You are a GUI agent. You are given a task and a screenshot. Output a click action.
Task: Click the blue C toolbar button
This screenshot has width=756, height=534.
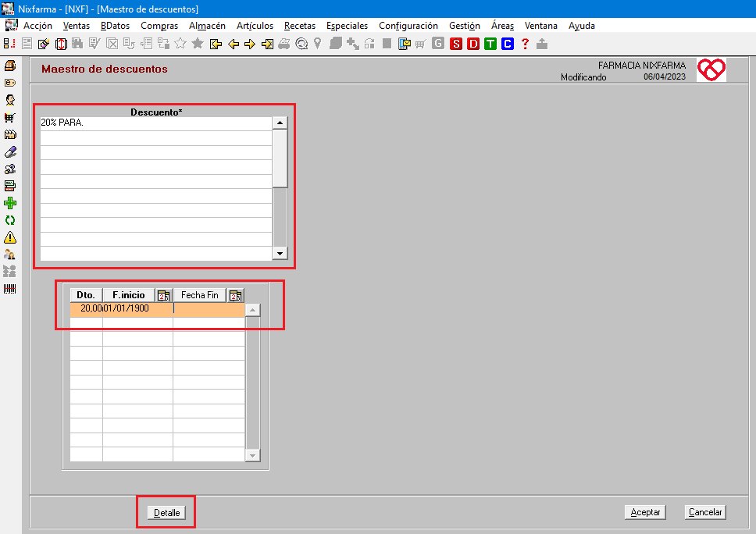click(x=507, y=44)
